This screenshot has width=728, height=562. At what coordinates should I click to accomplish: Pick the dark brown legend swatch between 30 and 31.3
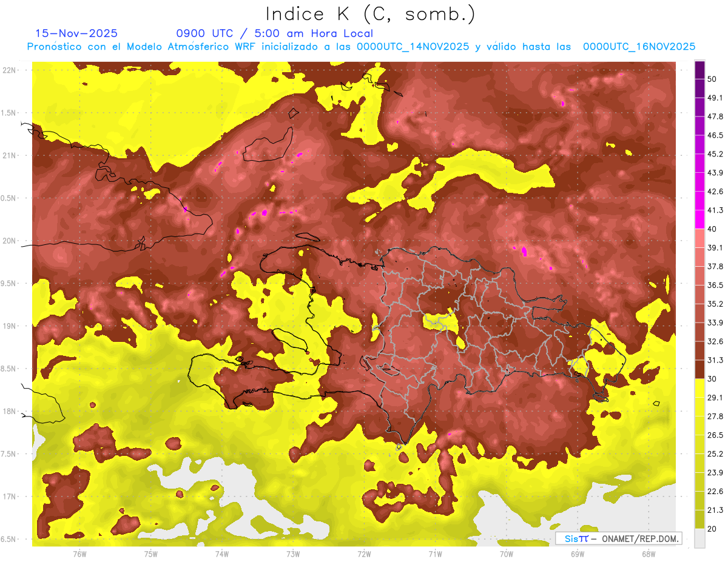[x=699, y=369]
